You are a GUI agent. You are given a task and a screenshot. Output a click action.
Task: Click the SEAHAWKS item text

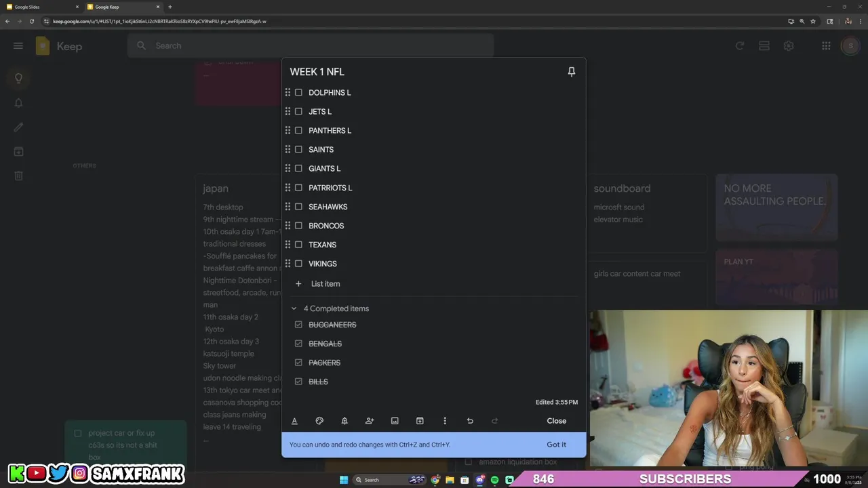328,207
